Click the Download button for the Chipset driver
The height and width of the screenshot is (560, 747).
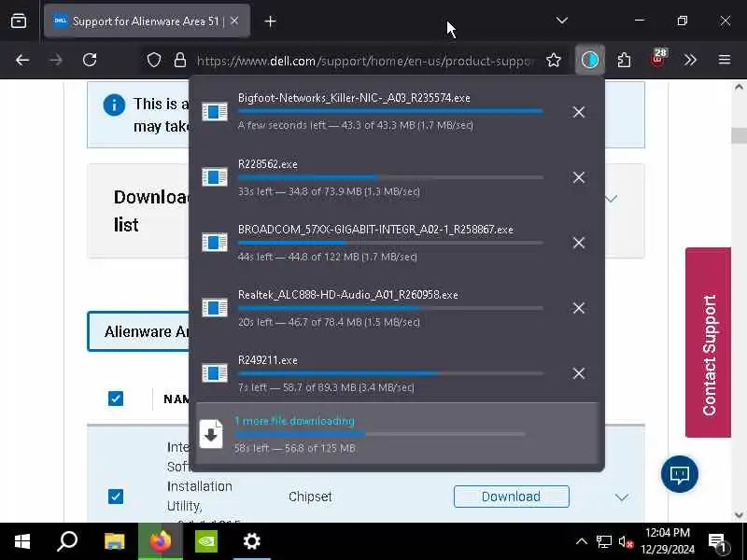tap(511, 497)
